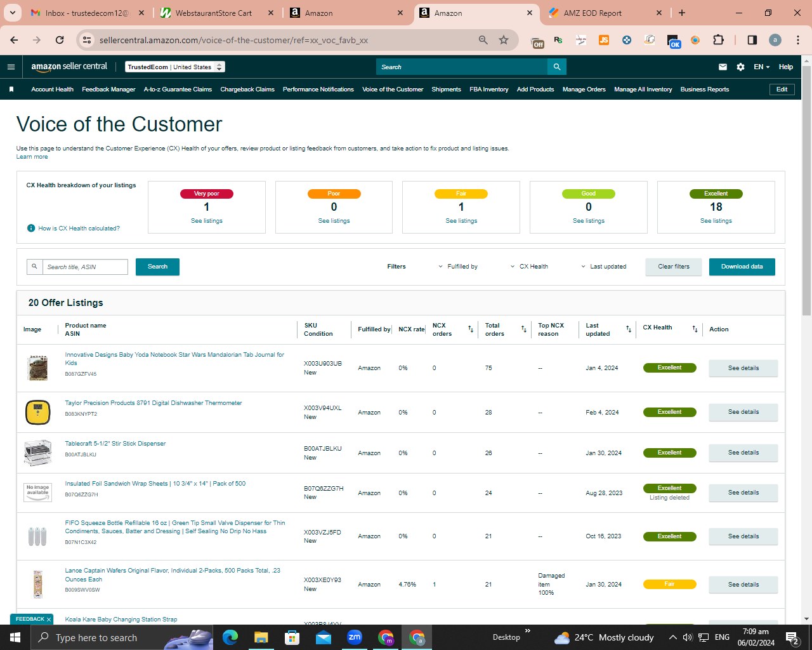Click the orange JS extension icon
The image size is (812, 650).
(x=604, y=40)
